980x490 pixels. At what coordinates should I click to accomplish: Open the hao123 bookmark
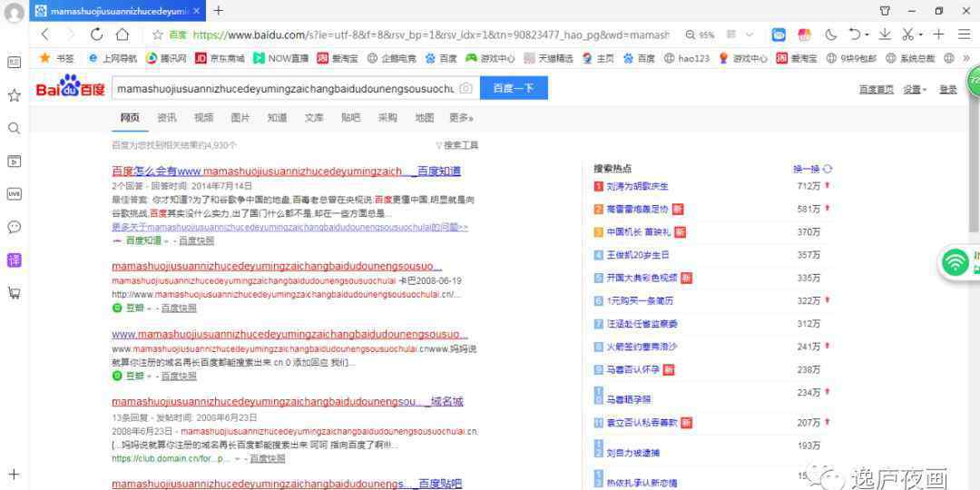tap(686, 58)
